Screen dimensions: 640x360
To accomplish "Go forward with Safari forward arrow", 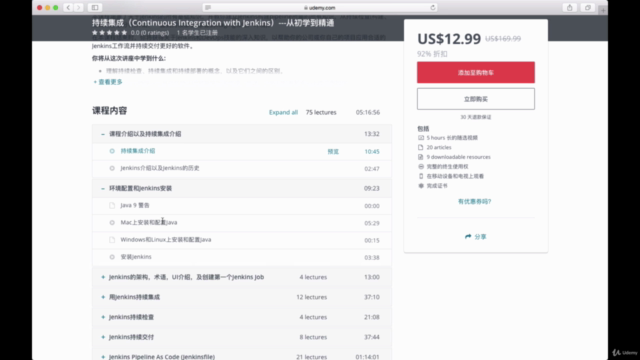I will pos(78,7).
